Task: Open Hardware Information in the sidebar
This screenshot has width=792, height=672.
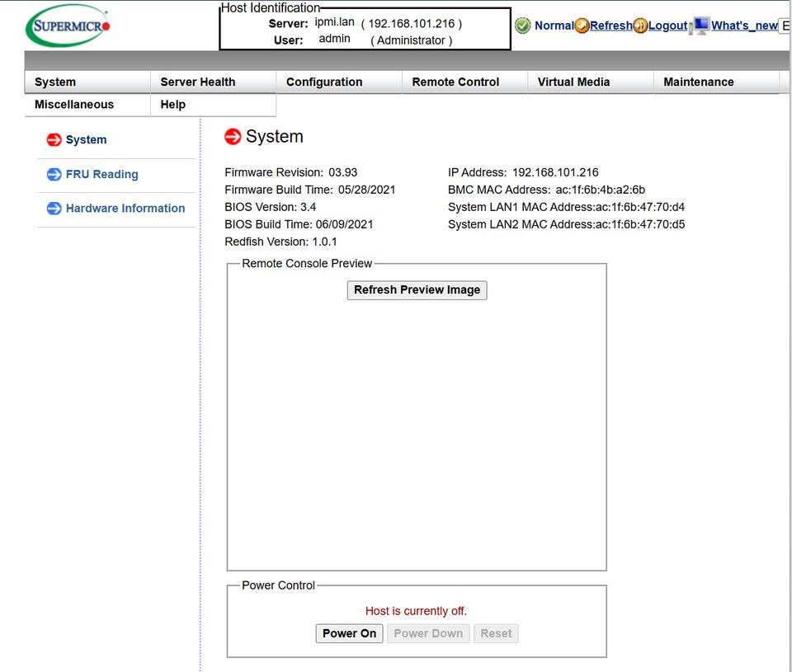Action: 125,209
